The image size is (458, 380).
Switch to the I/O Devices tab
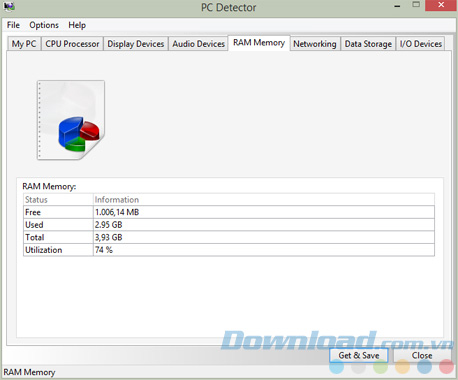tap(421, 44)
